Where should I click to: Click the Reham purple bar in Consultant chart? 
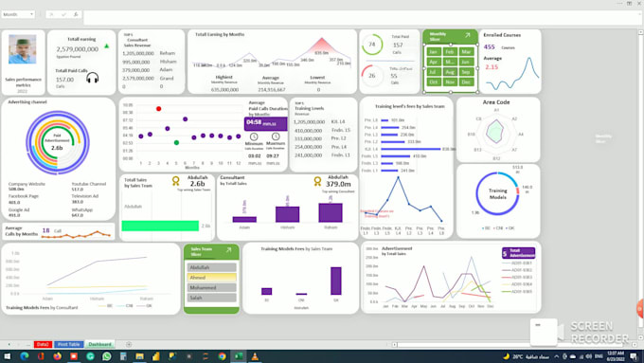331,212
